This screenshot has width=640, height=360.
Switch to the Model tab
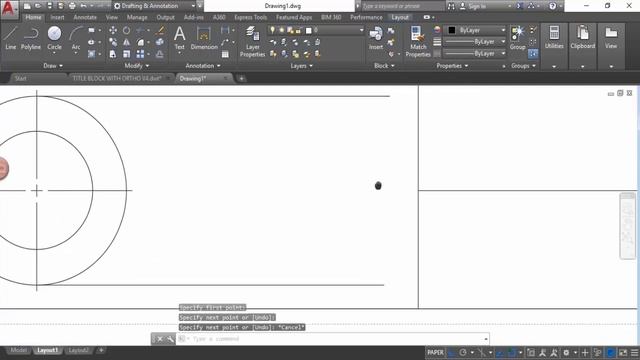18,351
